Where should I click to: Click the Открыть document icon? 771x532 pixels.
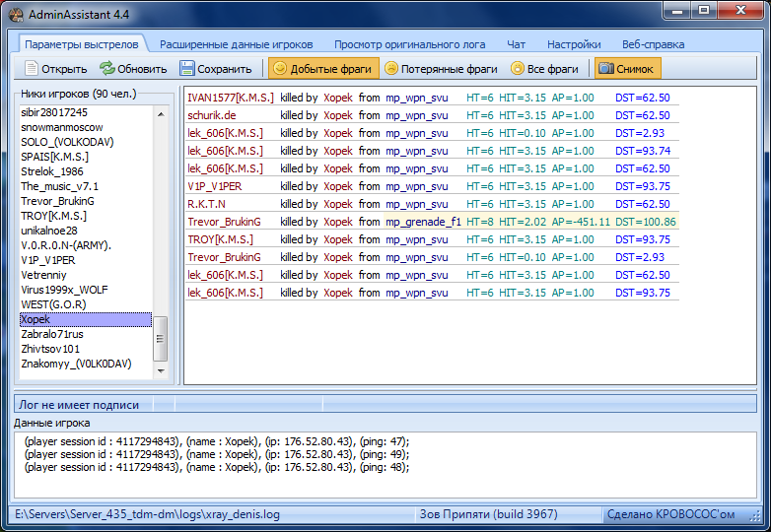pos(31,68)
